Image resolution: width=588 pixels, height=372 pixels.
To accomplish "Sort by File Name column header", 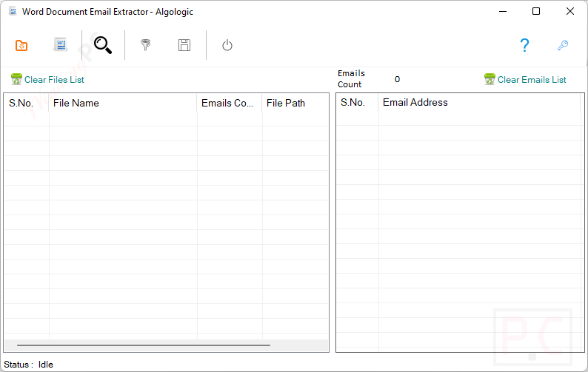I will pos(123,103).
